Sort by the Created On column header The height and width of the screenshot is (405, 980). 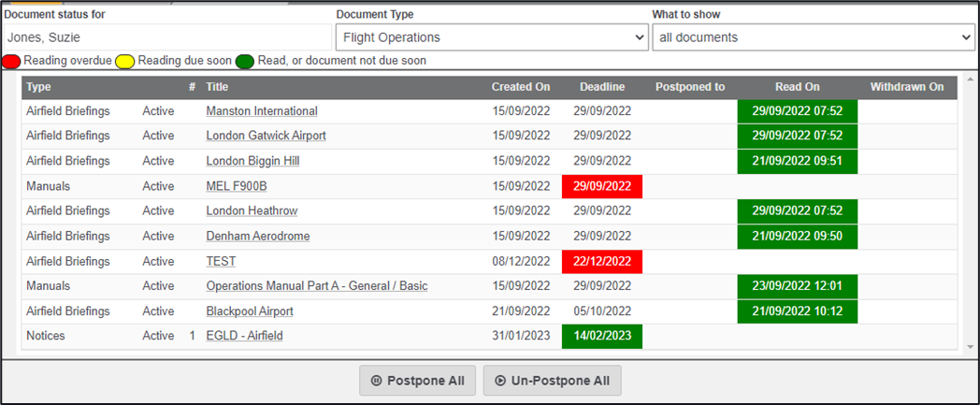pos(521,87)
